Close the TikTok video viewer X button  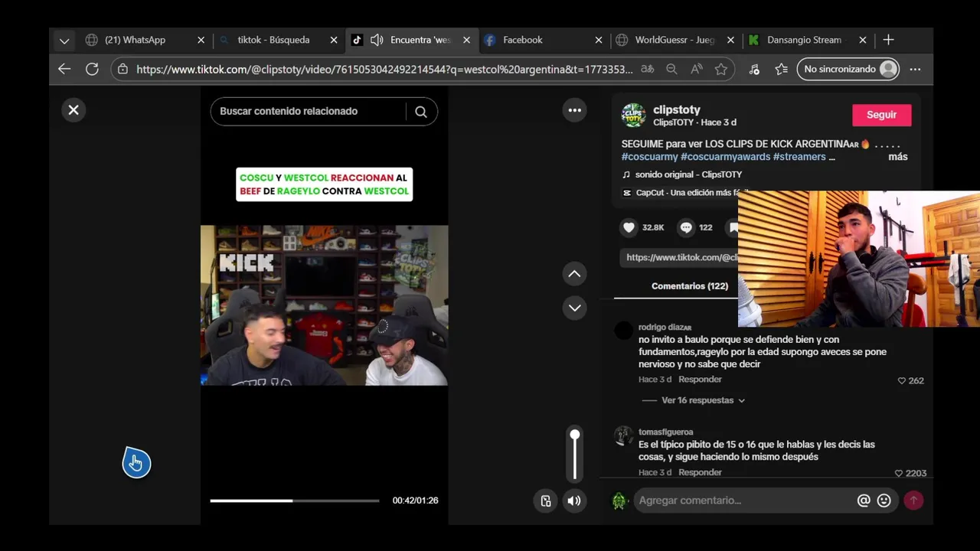(x=73, y=110)
